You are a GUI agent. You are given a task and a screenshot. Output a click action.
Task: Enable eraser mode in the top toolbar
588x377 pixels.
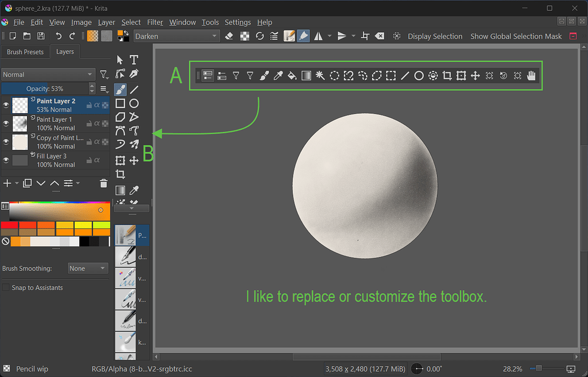pos(229,36)
